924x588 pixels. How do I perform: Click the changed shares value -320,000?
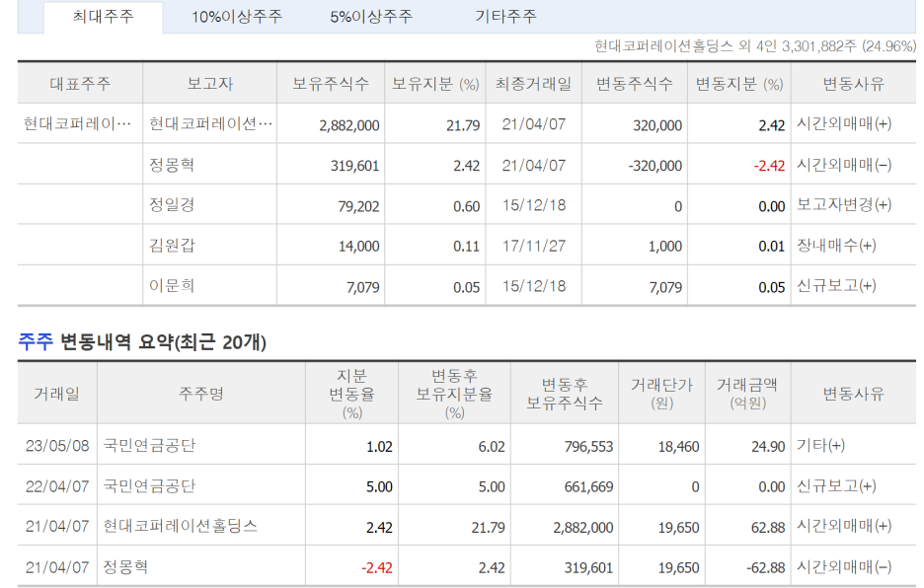coord(655,166)
